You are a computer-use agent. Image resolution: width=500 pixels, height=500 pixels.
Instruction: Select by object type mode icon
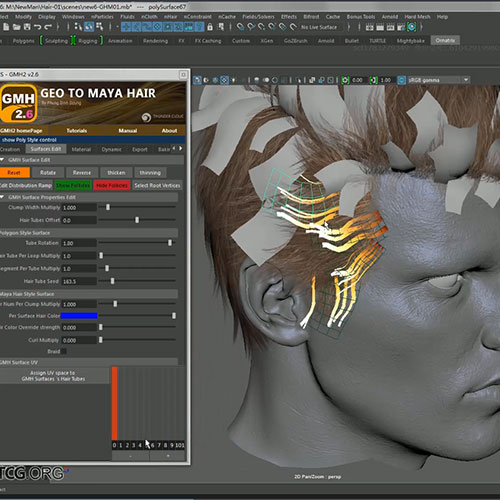(x=89, y=27)
